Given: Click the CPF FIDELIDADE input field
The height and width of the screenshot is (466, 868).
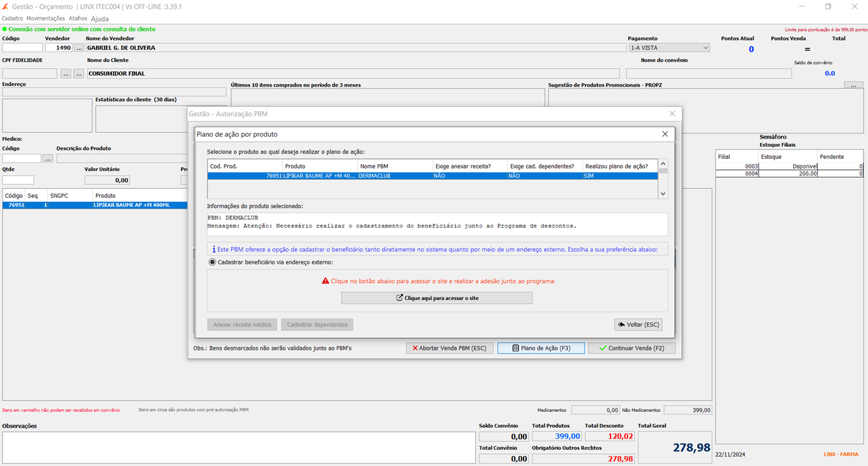Looking at the screenshot, I should (x=29, y=74).
